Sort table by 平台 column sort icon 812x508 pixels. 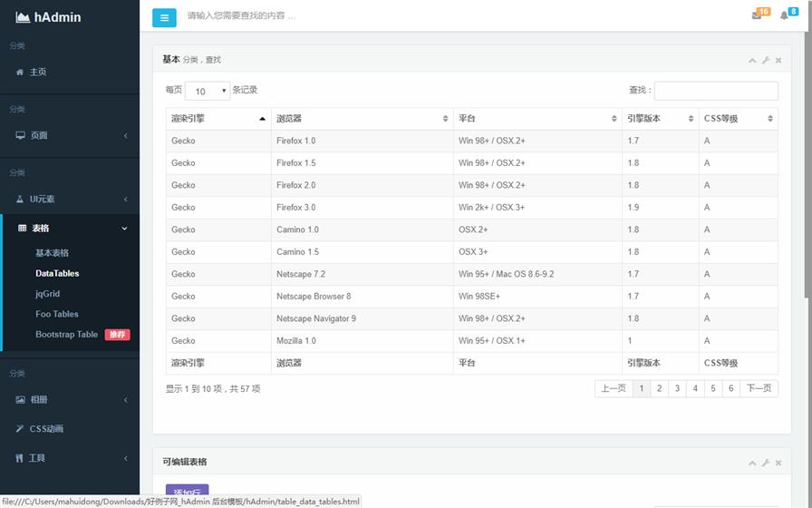(614, 119)
